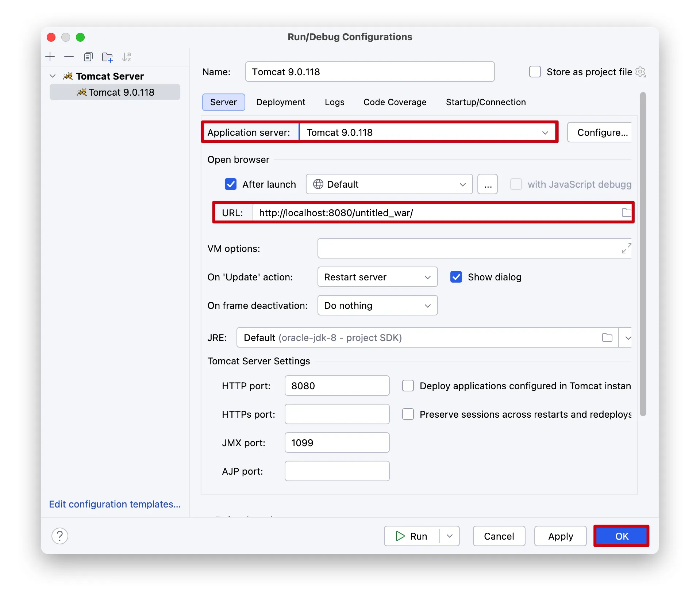
Task: Click the browser ellipsis button
Action: (488, 184)
